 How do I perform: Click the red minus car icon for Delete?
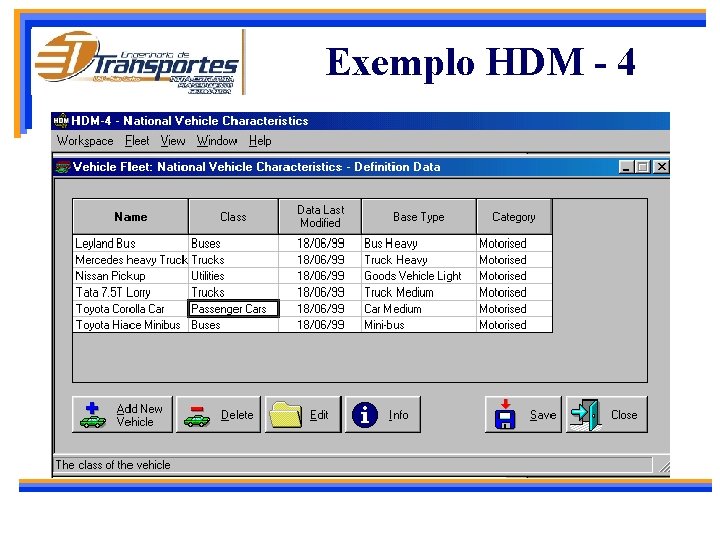pos(197,416)
